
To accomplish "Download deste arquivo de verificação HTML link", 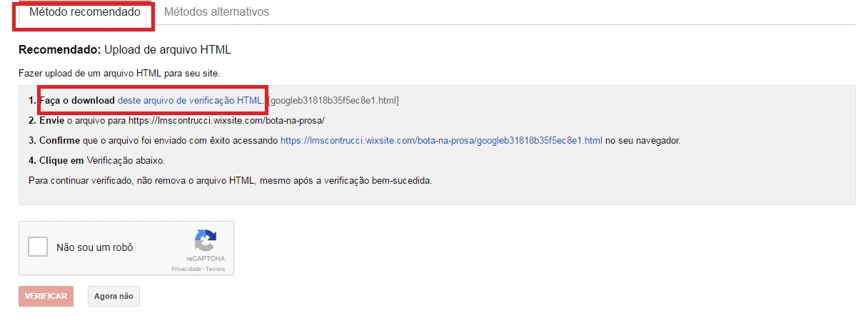I will 191,101.
